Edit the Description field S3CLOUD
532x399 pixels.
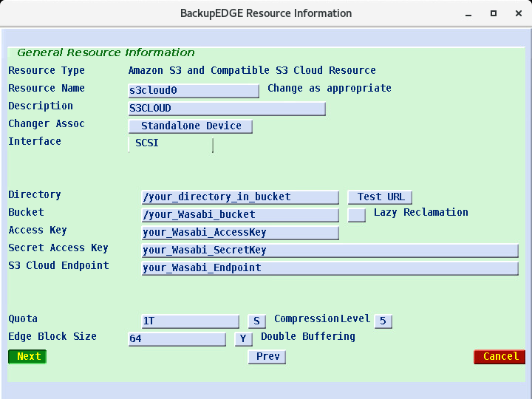click(227, 109)
